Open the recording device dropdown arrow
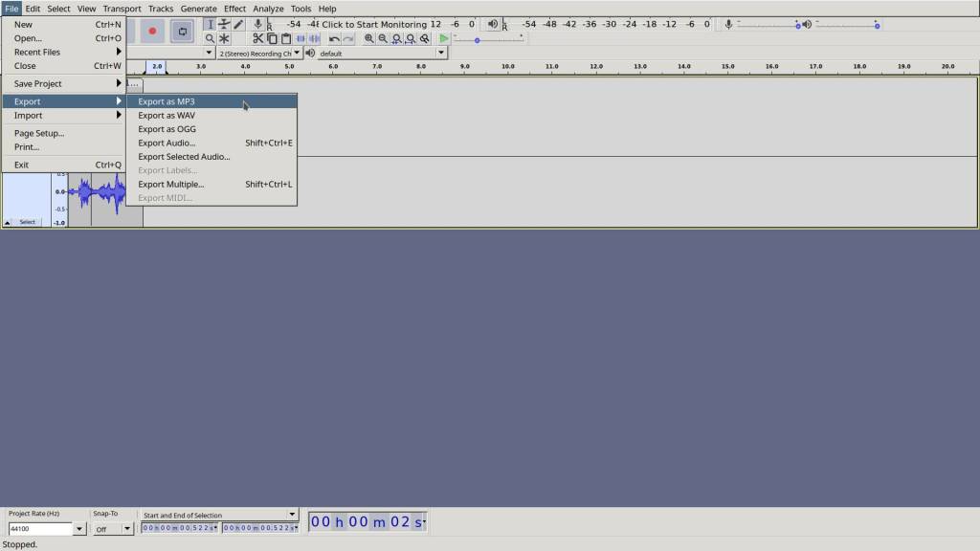This screenshot has width=980, height=551. 208,54
